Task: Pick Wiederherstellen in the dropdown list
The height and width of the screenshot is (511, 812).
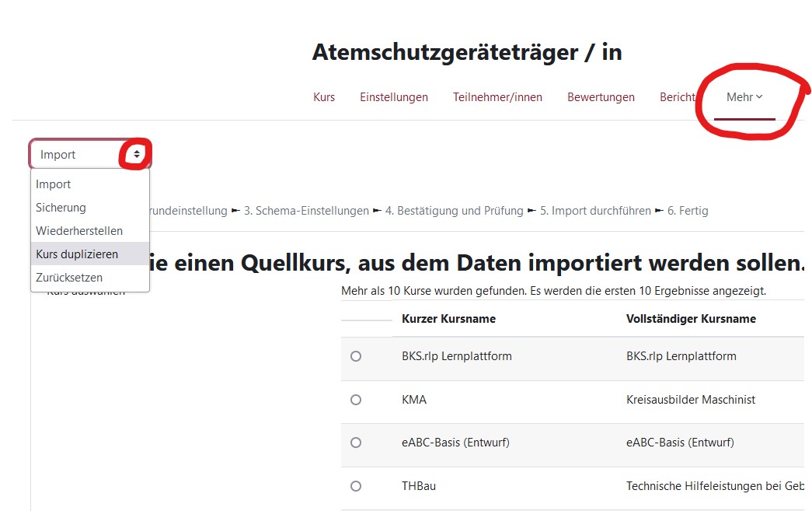Action: pos(79,231)
